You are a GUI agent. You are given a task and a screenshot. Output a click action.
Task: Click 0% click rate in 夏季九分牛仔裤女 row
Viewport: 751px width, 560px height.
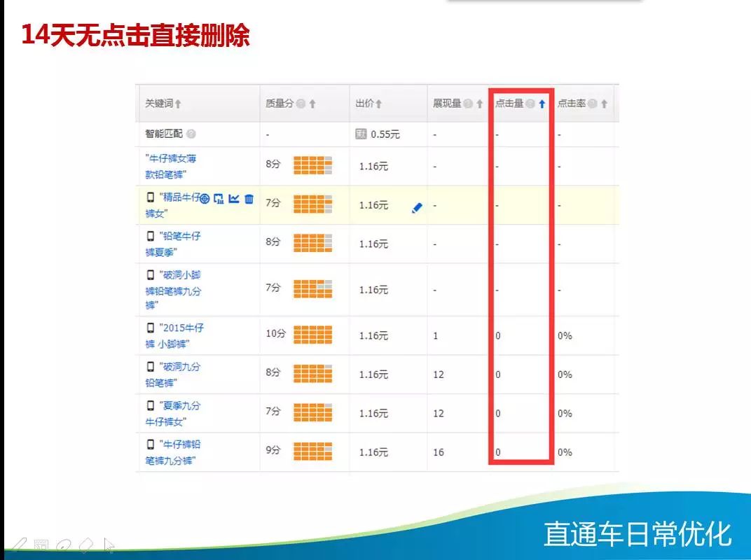click(565, 414)
